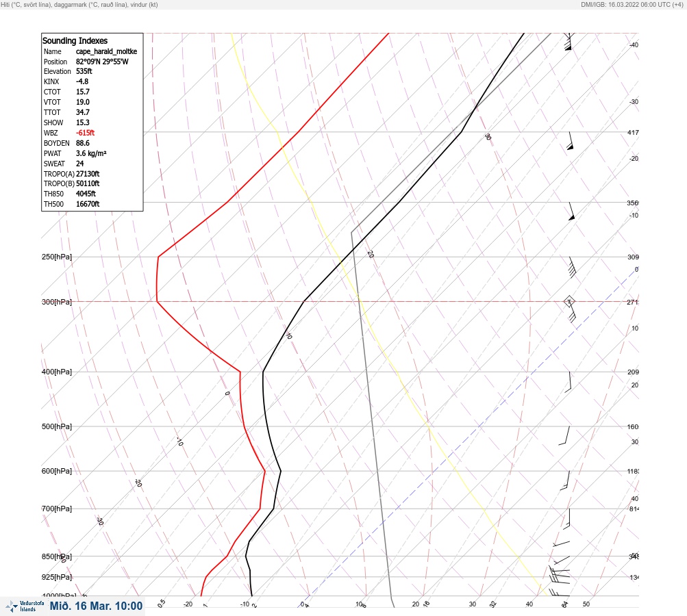Click the wind barb at the 500 hPa level
The image size is (687, 616).
565,435
